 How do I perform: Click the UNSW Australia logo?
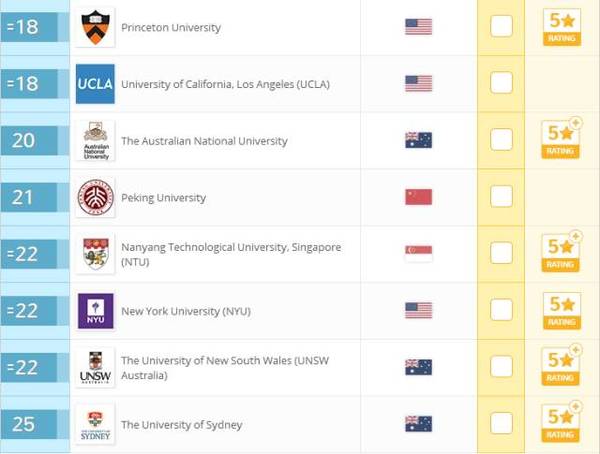[95, 367]
